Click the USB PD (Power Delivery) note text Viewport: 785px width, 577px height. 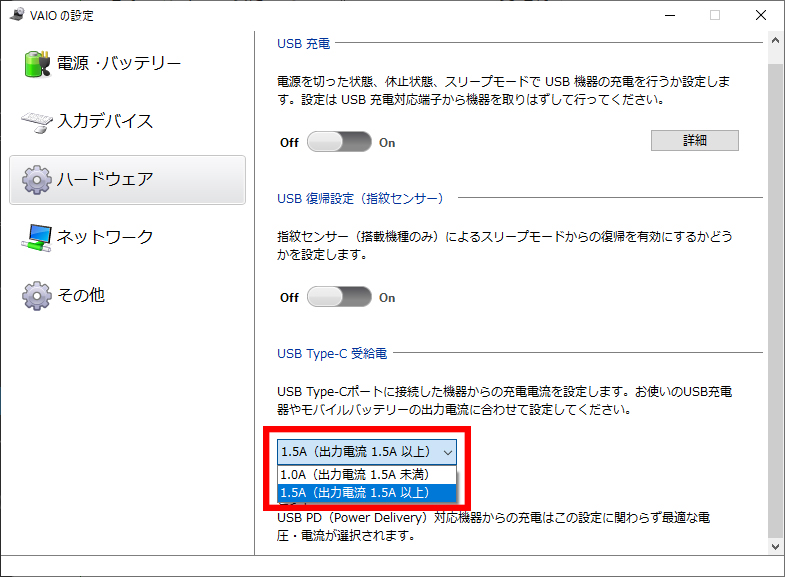(494, 526)
